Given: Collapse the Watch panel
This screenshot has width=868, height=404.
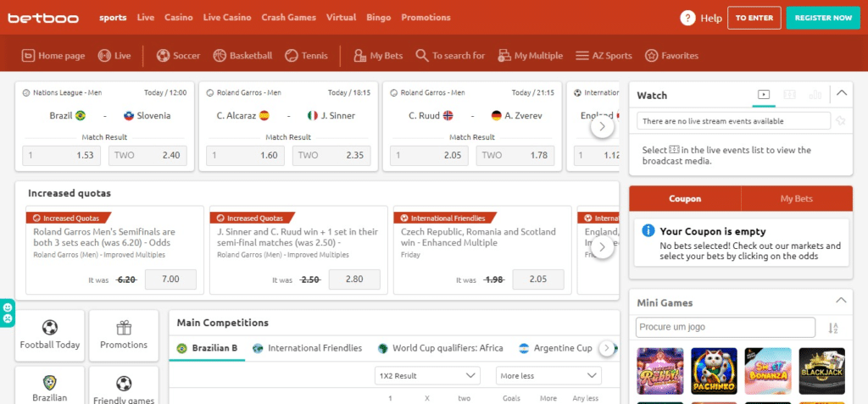Looking at the screenshot, I should (x=841, y=94).
